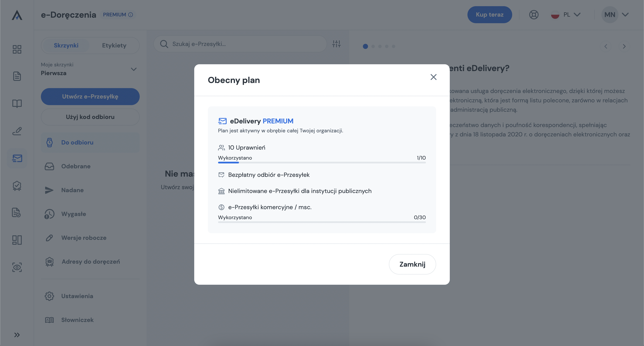Click the Do odbioru clock icon

tap(49, 142)
